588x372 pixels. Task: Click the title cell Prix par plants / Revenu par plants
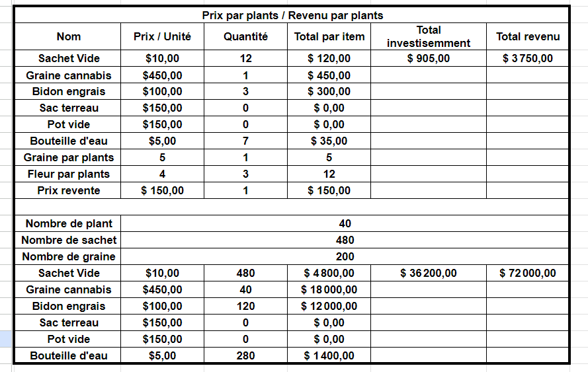tap(292, 15)
